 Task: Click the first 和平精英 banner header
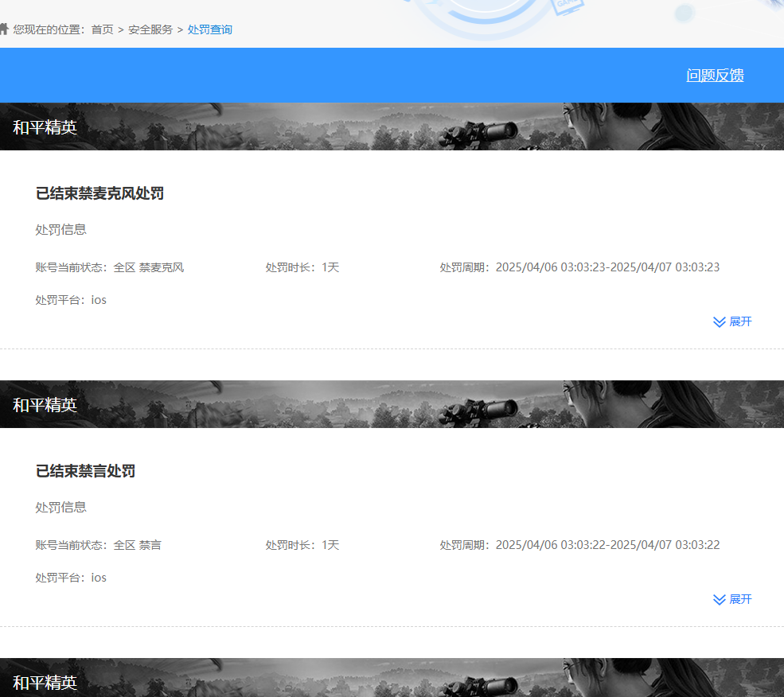point(45,127)
